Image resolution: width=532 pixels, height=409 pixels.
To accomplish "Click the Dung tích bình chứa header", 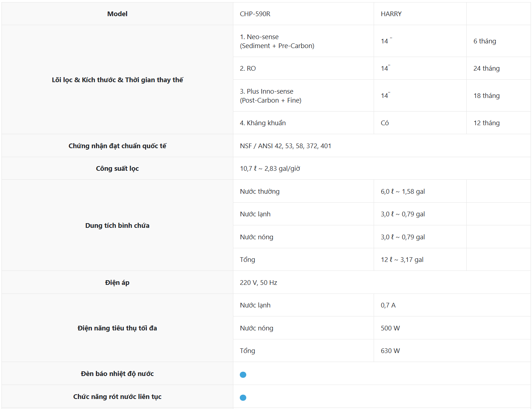I will [x=117, y=226].
